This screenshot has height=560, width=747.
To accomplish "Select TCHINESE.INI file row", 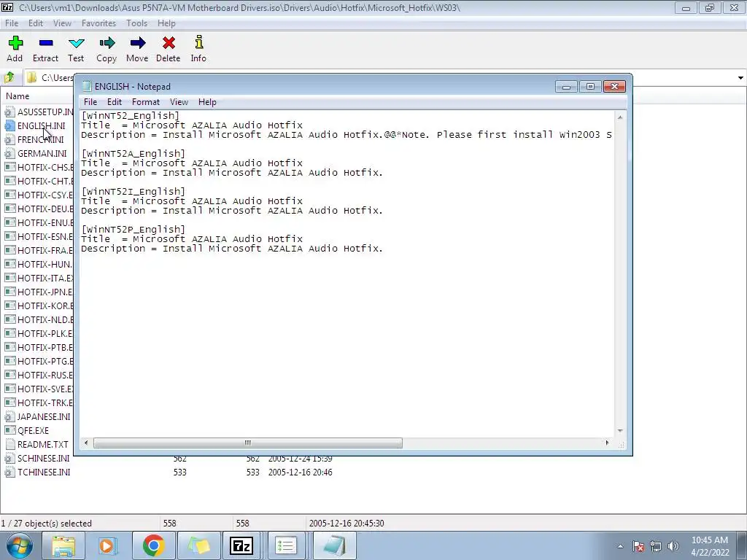I will [169, 472].
